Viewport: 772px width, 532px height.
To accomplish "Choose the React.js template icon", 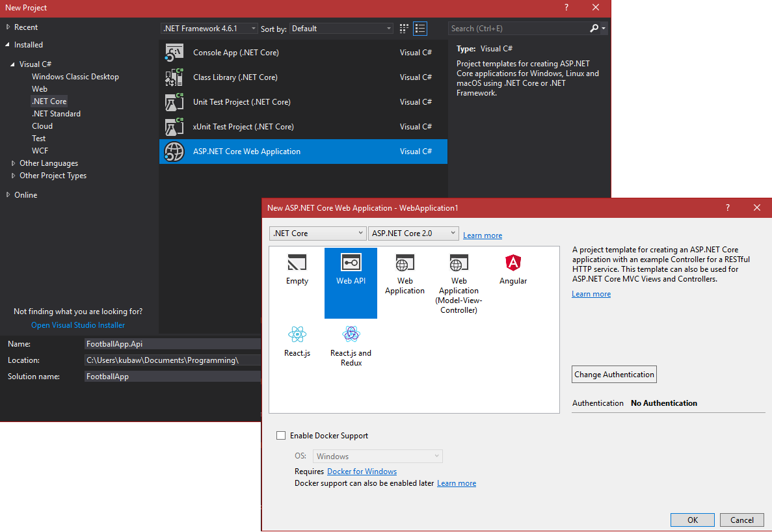I will pyautogui.click(x=297, y=335).
